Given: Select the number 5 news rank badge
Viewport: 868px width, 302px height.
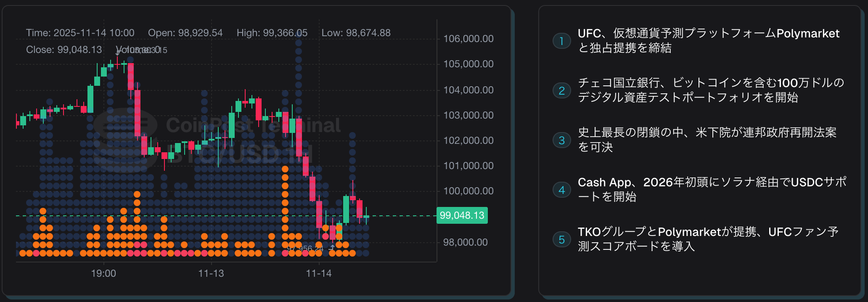Looking at the screenshot, I should pos(561,239).
